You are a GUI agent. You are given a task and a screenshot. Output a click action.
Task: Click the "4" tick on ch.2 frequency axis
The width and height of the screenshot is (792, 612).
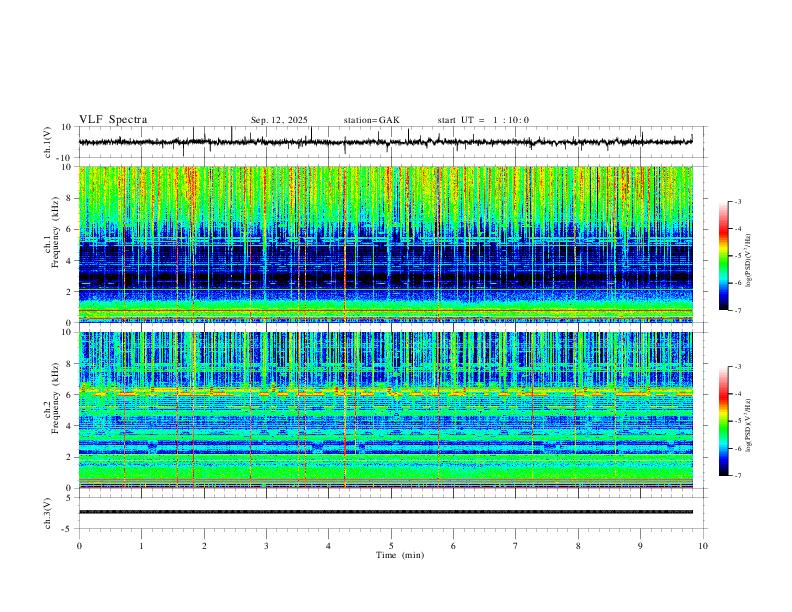point(69,426)
